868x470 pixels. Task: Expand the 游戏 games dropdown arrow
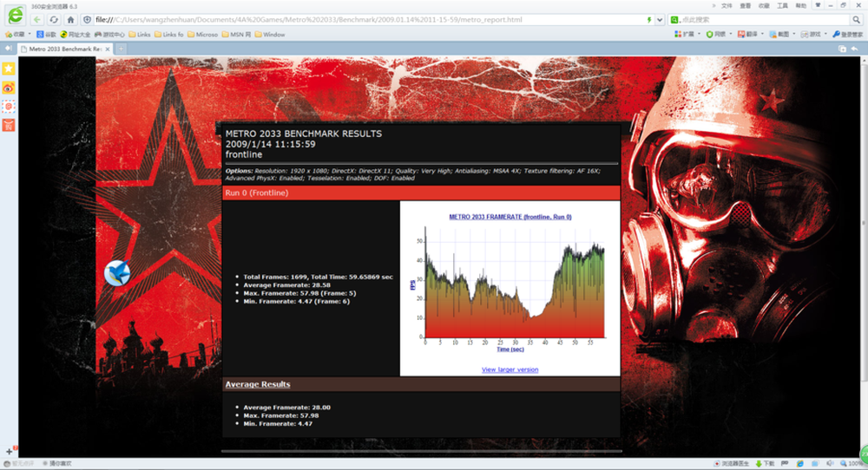[825, 35]
